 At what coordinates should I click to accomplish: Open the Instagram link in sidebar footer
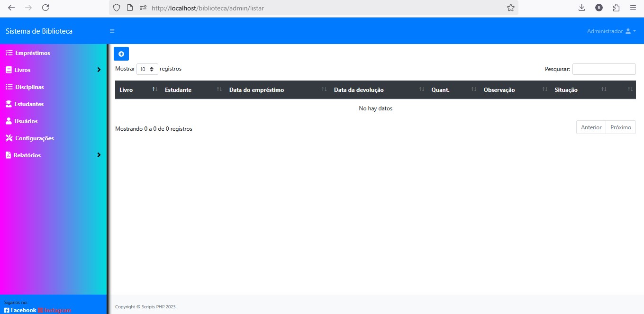[55, 310]
